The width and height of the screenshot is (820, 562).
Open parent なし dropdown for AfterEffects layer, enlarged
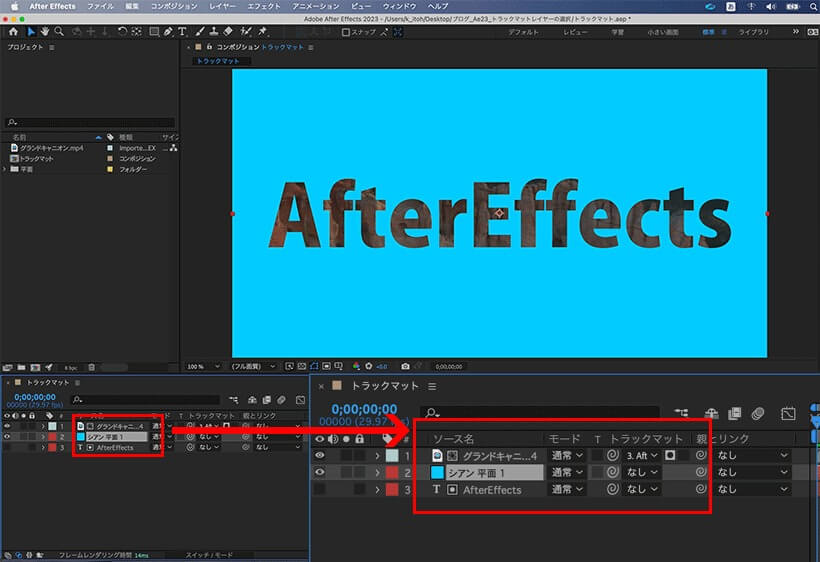[752, 489]
